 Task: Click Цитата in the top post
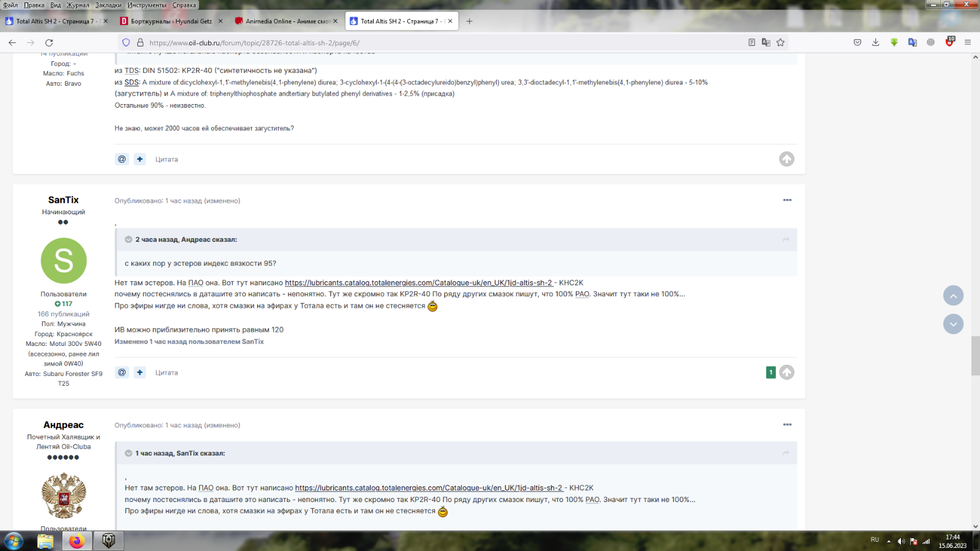(x=167, y=159)
